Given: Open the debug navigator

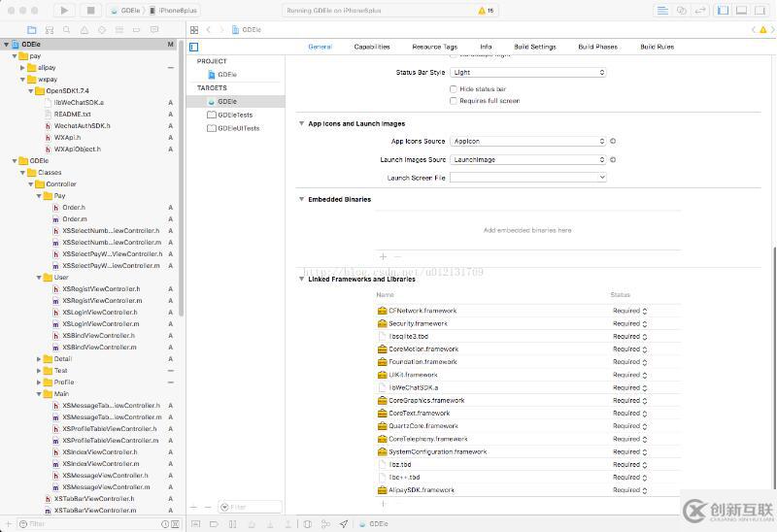Looking at the screenshot, I should (x=118, y=30).
